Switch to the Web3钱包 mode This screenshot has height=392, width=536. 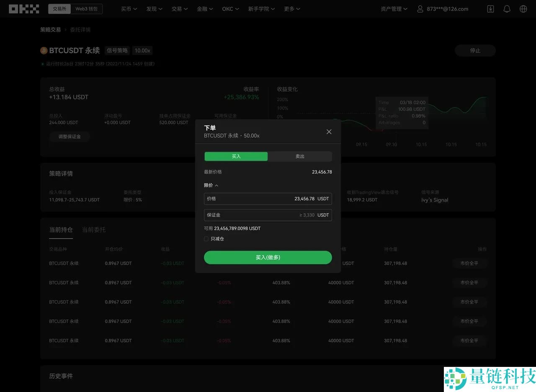coord(87,8)
